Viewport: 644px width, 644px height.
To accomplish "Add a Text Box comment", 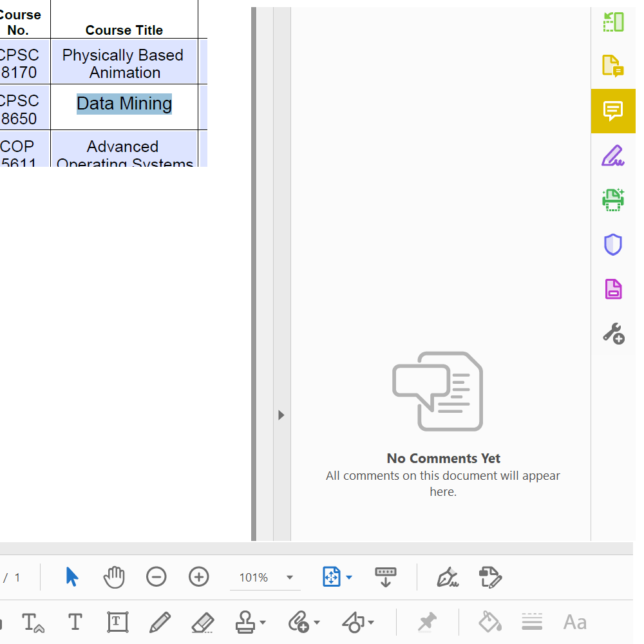I will coord(117,622).
